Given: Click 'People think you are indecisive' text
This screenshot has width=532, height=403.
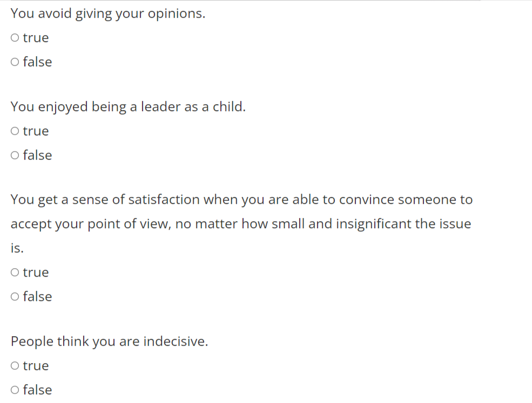Looking at the screenshot, I should [109, 341].
